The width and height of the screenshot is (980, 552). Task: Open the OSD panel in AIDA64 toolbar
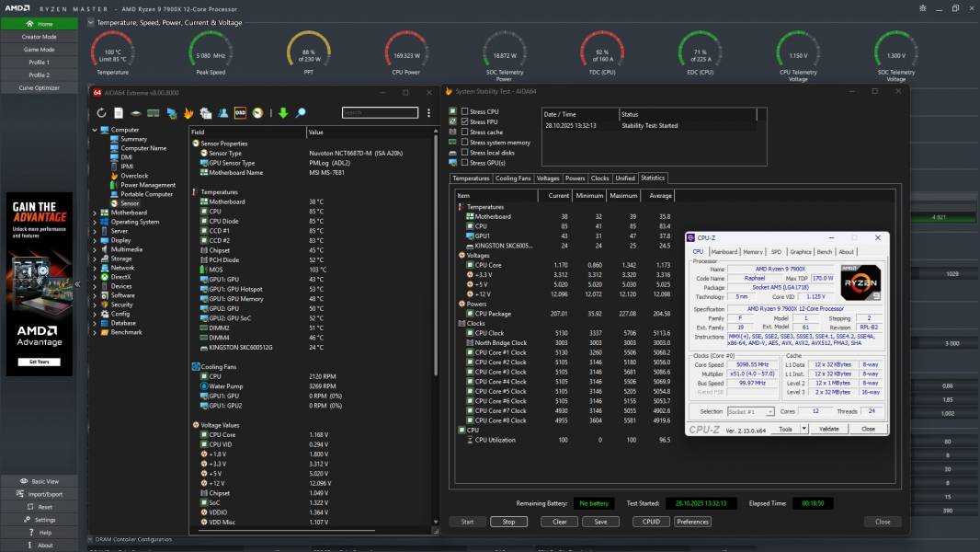[x=239, y=112]
